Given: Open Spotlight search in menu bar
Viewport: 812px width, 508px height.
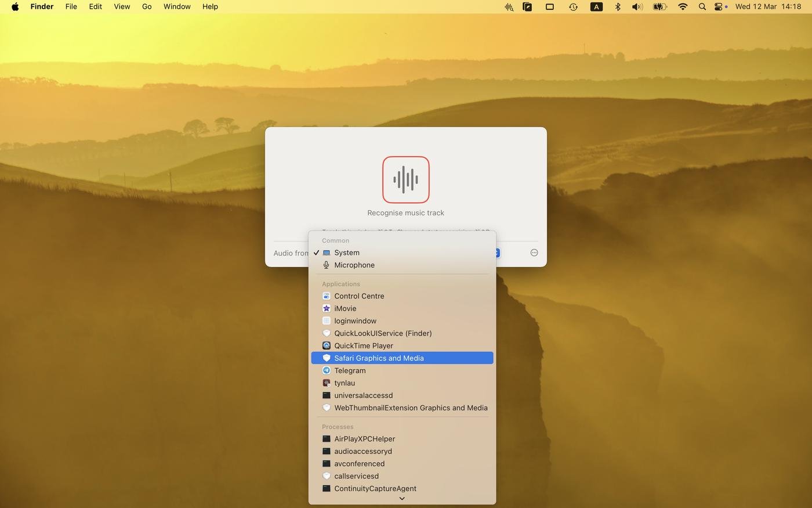Looking at the screenshot, I should pos(702,7).
